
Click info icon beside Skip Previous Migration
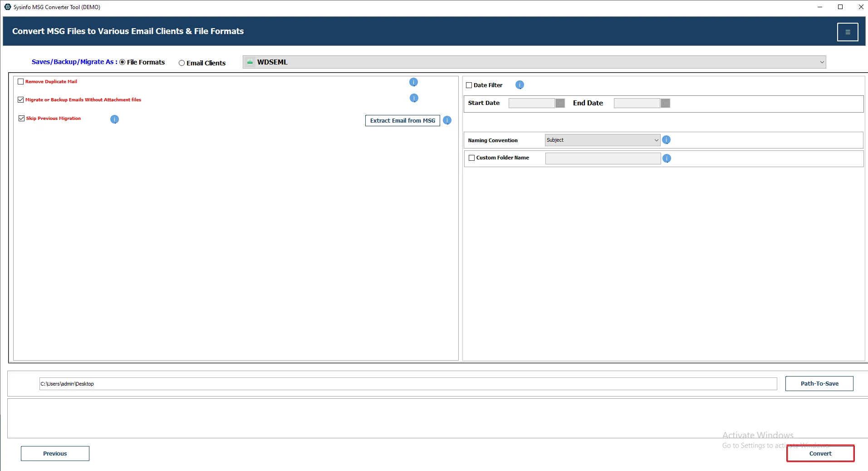(x=114, y=119)
